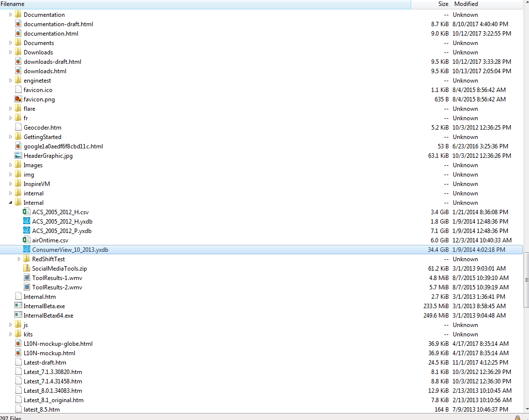529x420 pixels.
Task: Click the media file icon beside ToolResults-1.wmv
Action: (26, 278)
